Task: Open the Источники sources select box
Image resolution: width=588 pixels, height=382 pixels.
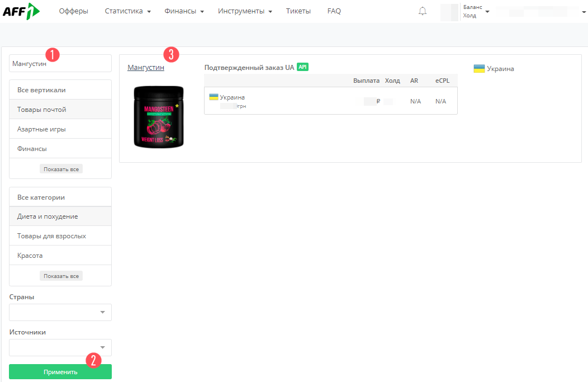Action: (60, 347)
